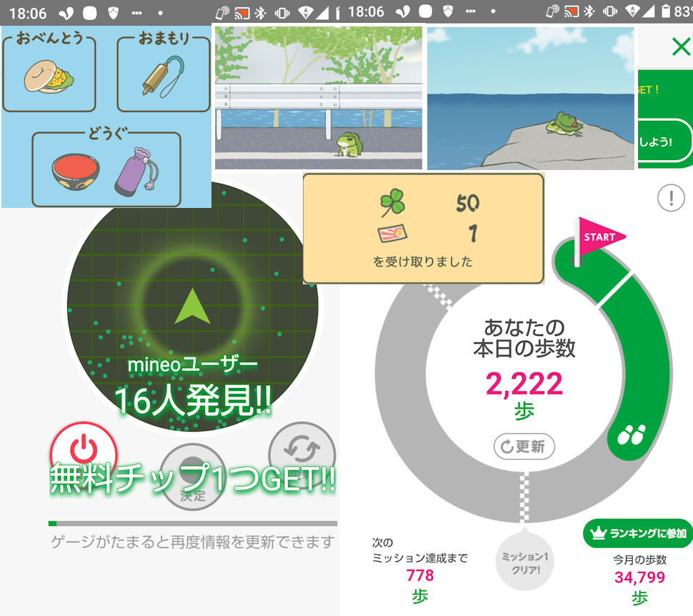Screen dimensions: 693x616
Task: Tap the ゲージがたまると再度情報を更新できます hint
Action: (193, 542)
